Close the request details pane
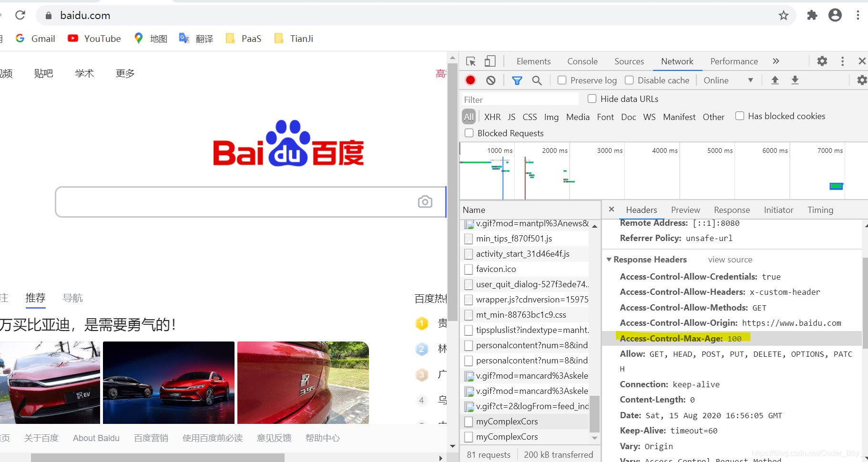 (612, 209)
